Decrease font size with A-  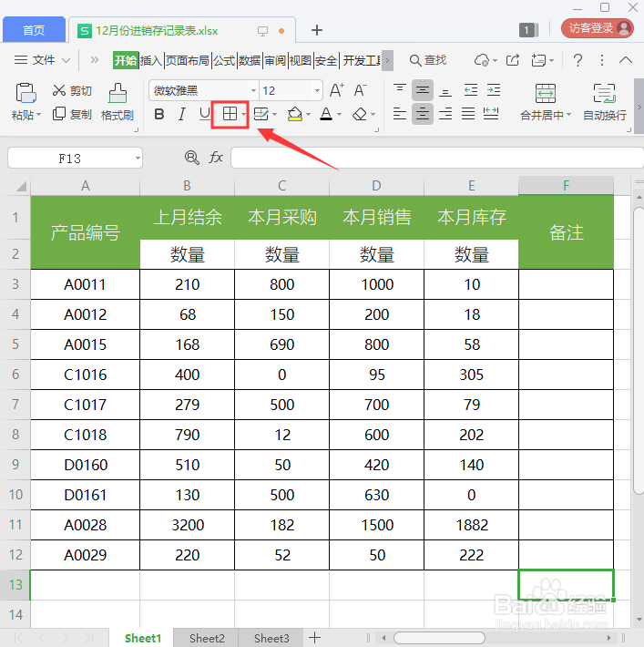pyautogui.click(x=360, y=90)
